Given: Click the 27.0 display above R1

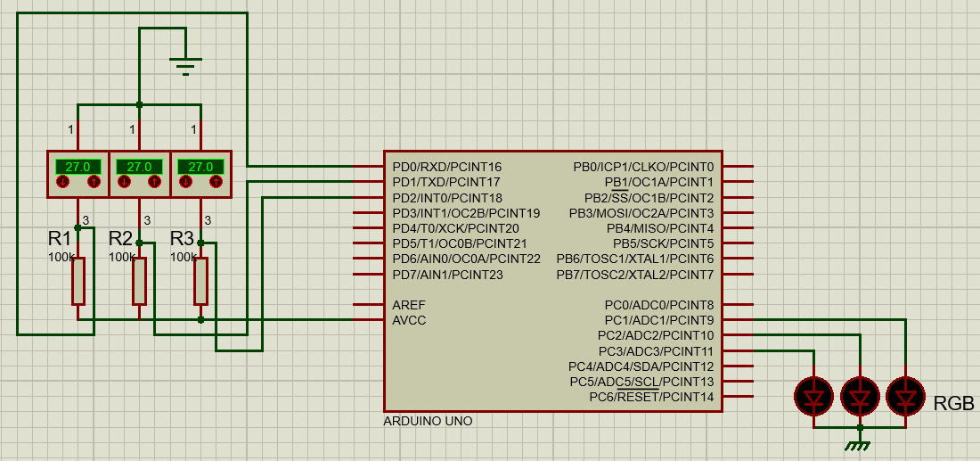Looking at the screenshot, I should [78, 167].
